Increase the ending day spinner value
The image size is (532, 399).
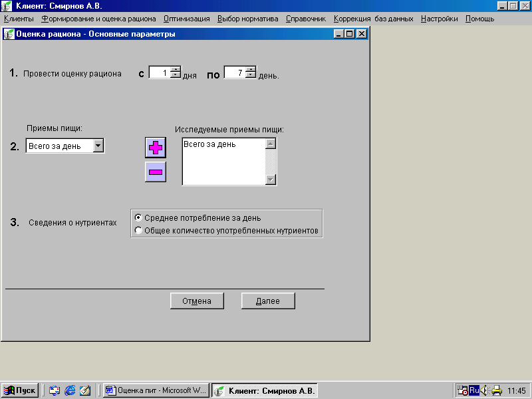coord(251,69)
